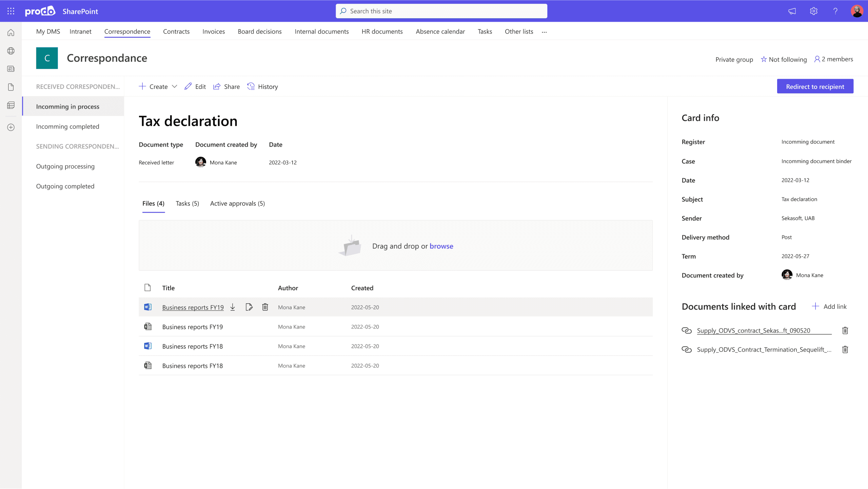
Task: Delete the highlighted Business reports FY19 file
Action: (x=265, y=307)
